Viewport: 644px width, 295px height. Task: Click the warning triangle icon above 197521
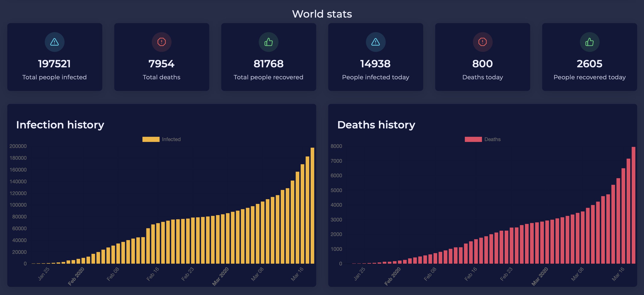click(54, 42)
